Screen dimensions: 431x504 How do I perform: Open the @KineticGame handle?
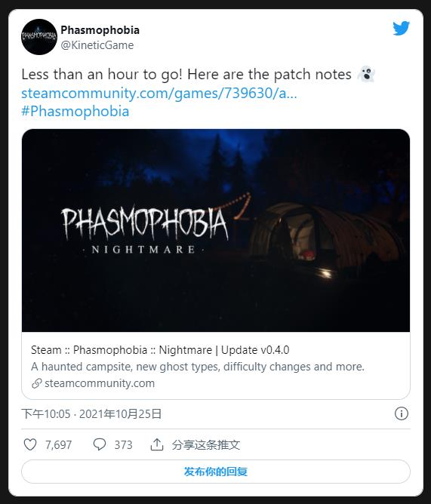point(97,45)
